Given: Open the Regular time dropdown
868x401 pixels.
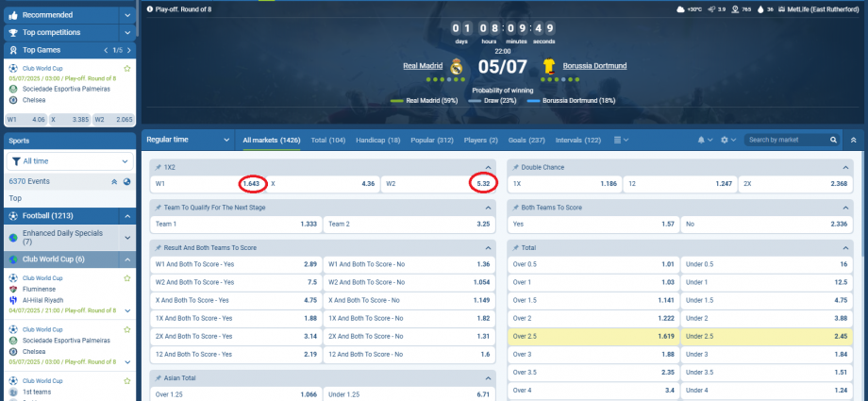Looking at the screenshot, I should tap(188, 141).
